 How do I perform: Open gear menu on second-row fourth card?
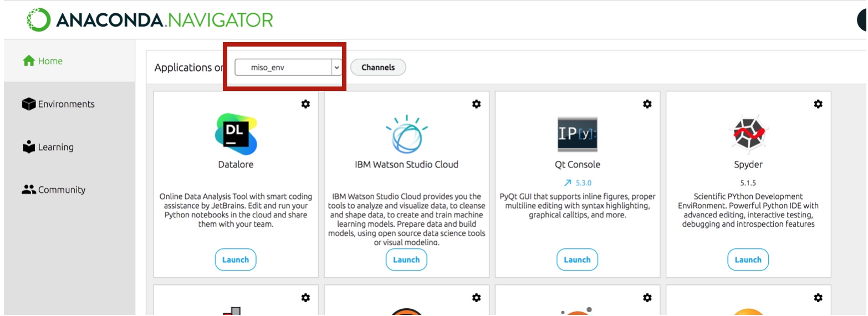pos(818,298)
